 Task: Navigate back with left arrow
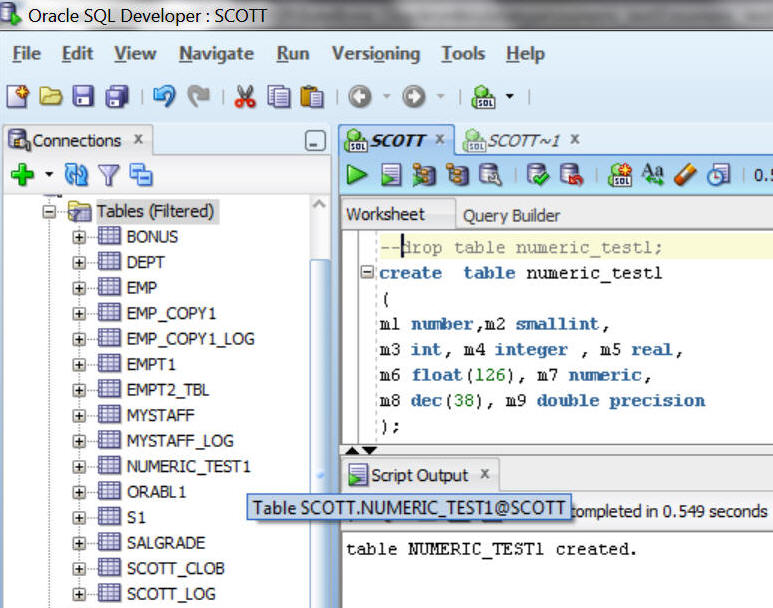pyautogui.click(x=360, y=96)
